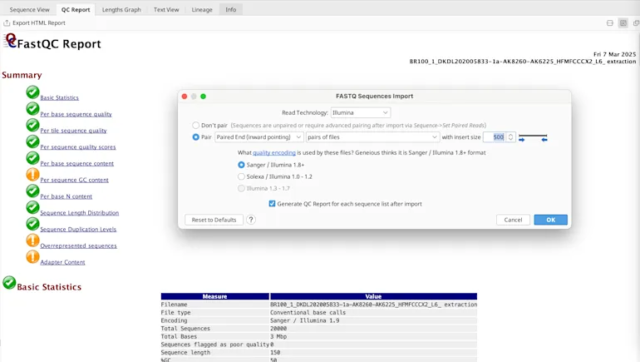Click green pass icon beside Per base sequence content

(x=33, y=158)
